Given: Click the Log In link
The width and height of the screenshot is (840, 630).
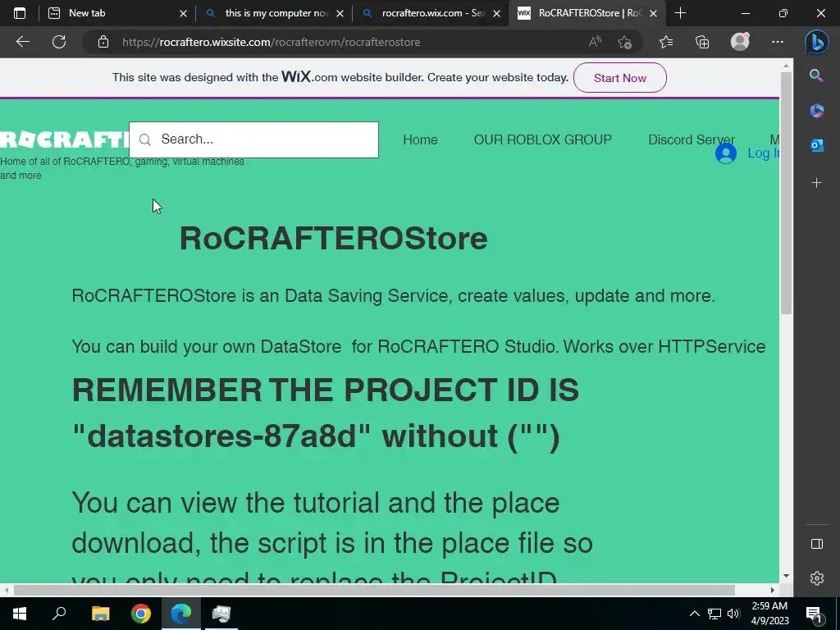Looking at the screenshot, I should point(763,153).
